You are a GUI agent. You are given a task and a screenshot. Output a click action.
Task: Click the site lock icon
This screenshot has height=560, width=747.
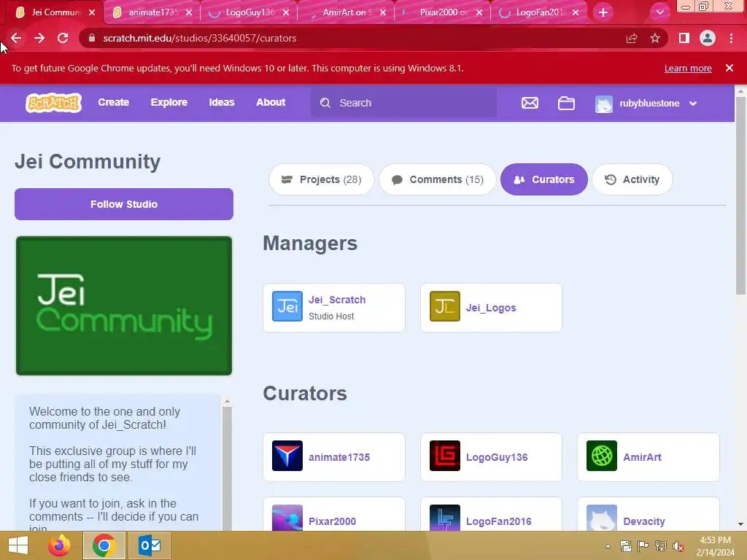[x=92, y=38]
